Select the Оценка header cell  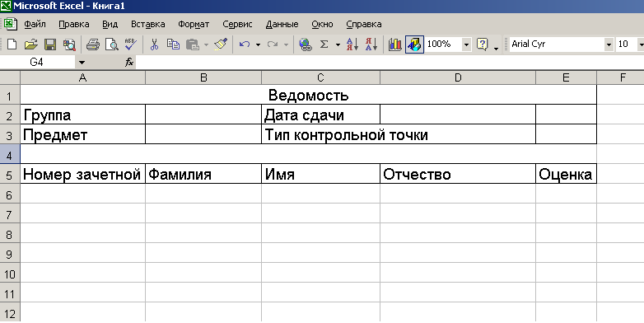click(566, 174)
